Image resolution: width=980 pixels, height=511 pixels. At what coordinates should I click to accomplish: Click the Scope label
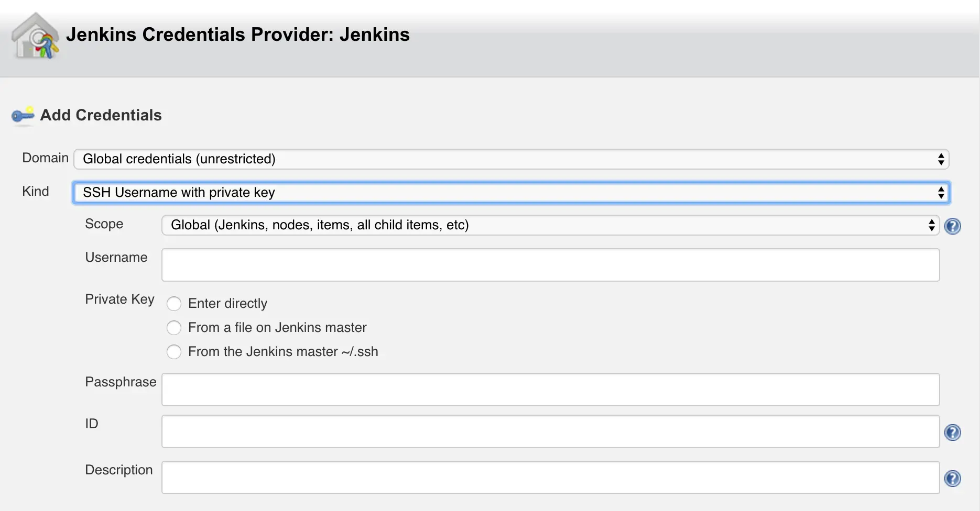[x=104, y=224]
